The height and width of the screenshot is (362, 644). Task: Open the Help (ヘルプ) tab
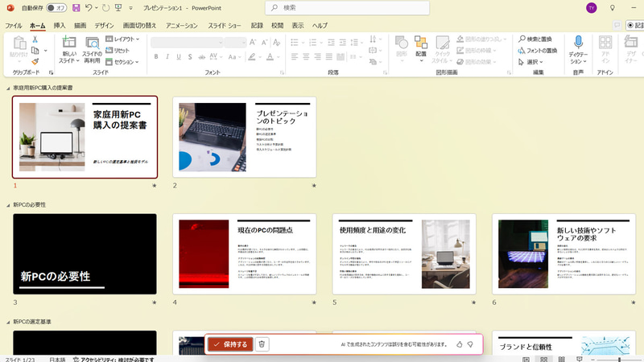coord(320,26)
